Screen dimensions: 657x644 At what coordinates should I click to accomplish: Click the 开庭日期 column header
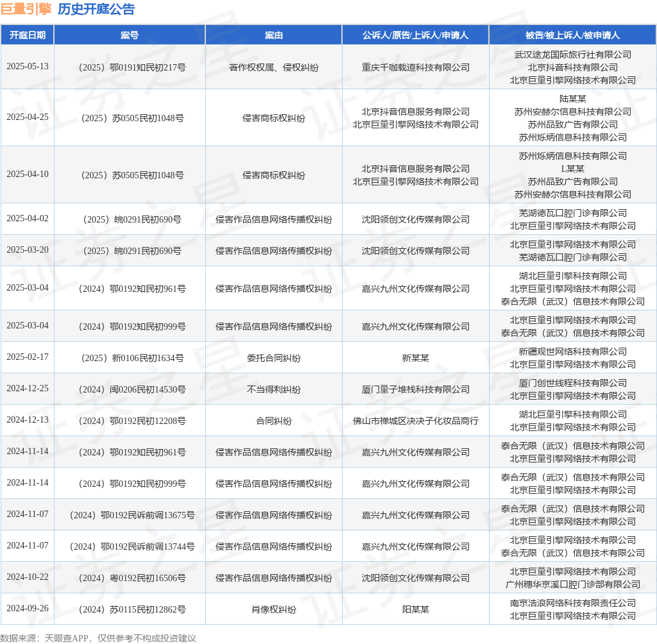click(x=28, y=35)
